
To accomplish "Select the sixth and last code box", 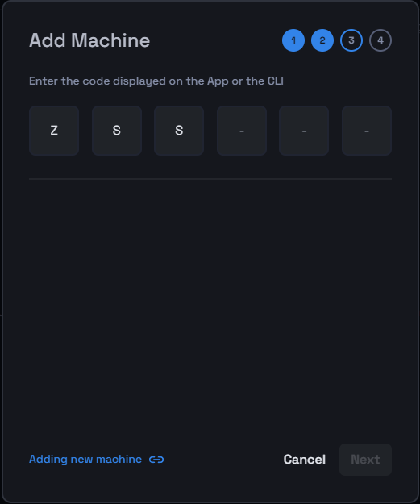I will coord(367,131).
